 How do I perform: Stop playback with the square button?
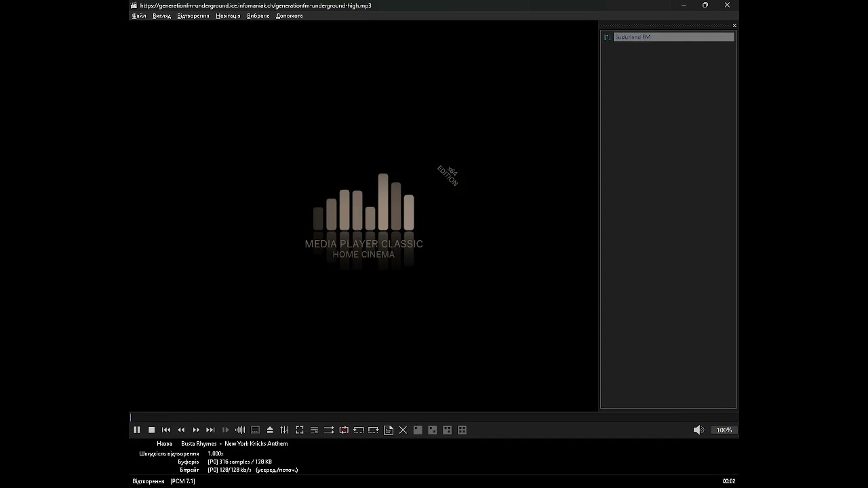tap(152, 430)
